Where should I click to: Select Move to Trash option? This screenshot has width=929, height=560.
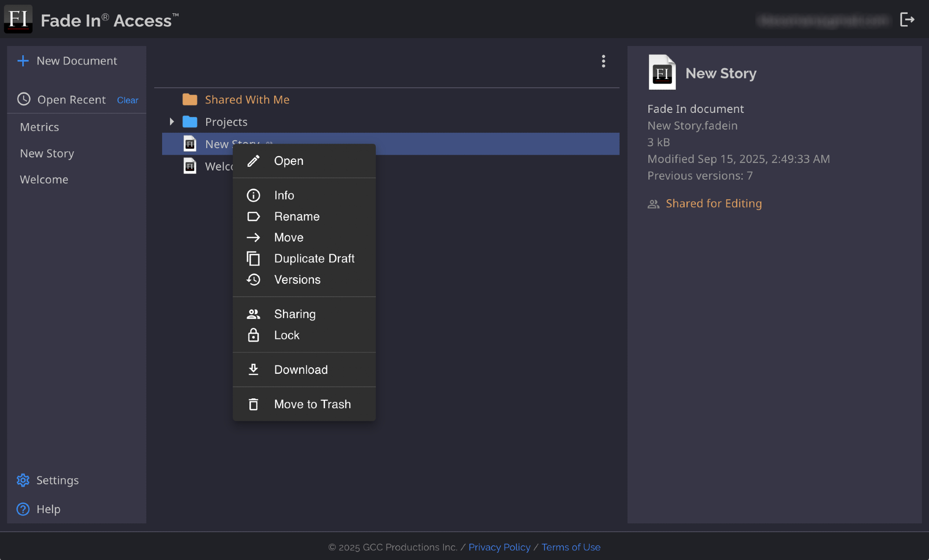pos(312,404)
